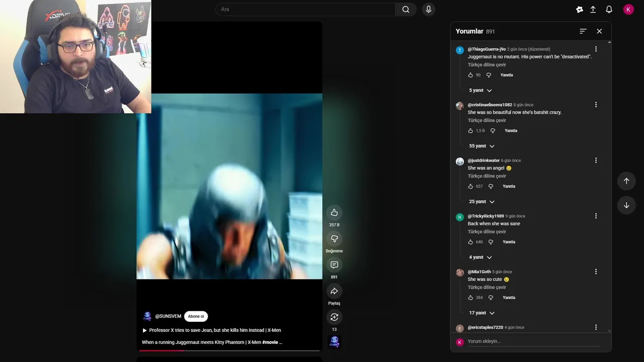
Task: Reply to TrickyRicky1989's comment via Yanıtla
Action: pos(509,242)
